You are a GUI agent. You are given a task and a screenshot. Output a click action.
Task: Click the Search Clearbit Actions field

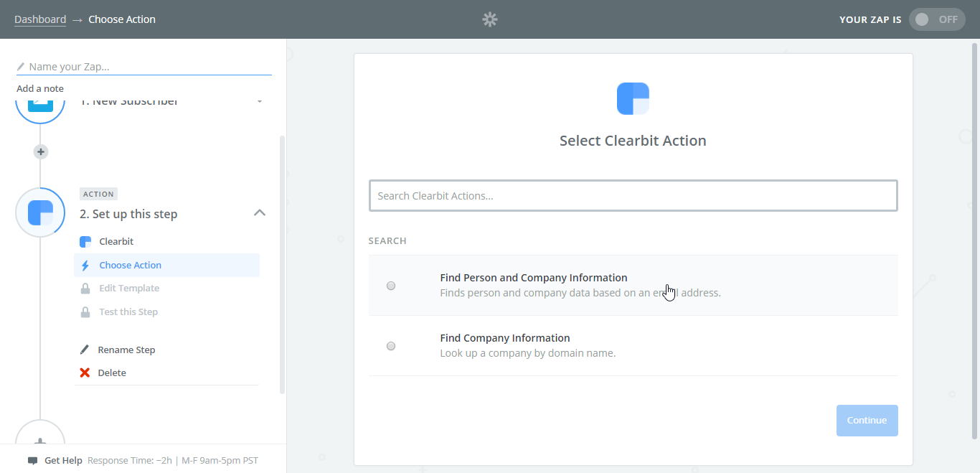pyautogui.click(x=633, y=195)
